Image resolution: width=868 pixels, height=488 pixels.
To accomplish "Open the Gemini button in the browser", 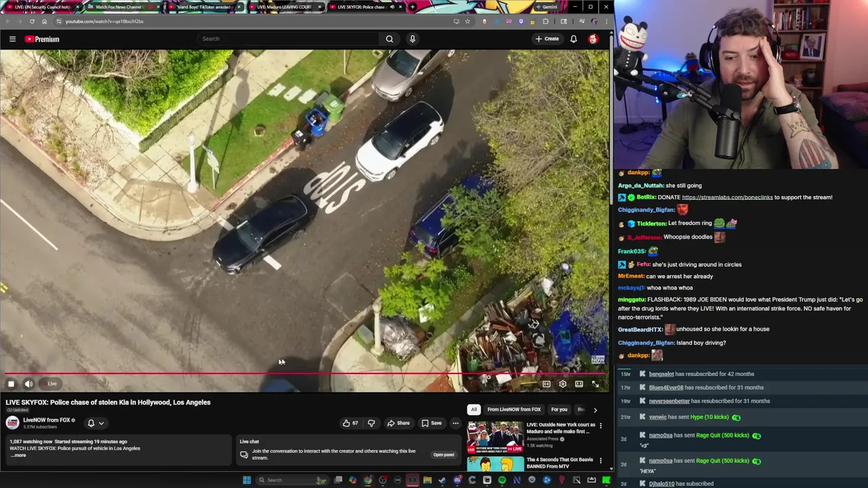I will [x=547, y=7].
